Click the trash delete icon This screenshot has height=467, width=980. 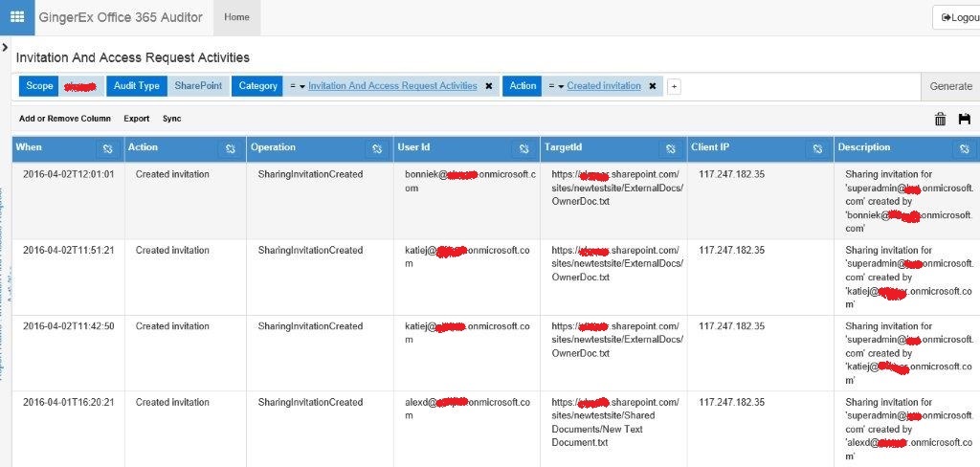[x=940, y=119]
